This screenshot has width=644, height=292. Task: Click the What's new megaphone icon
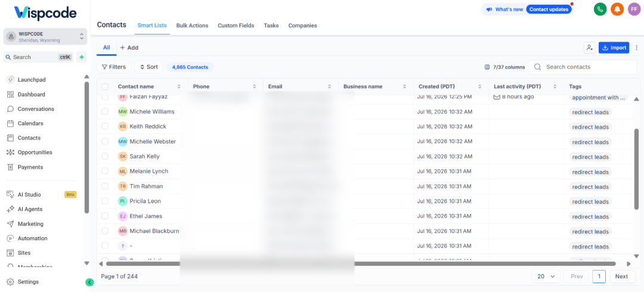coord(489,10)
